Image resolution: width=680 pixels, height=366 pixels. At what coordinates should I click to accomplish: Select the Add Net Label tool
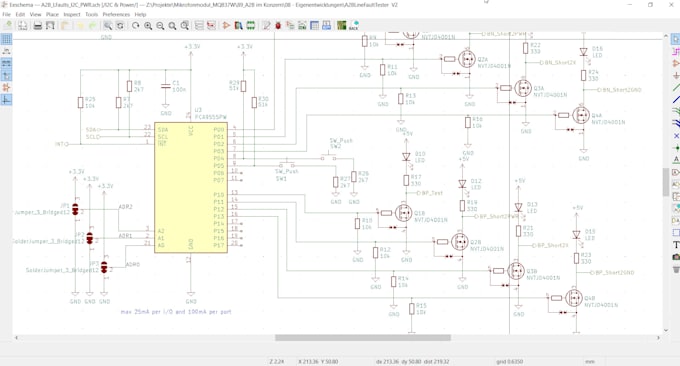point(676,160)
